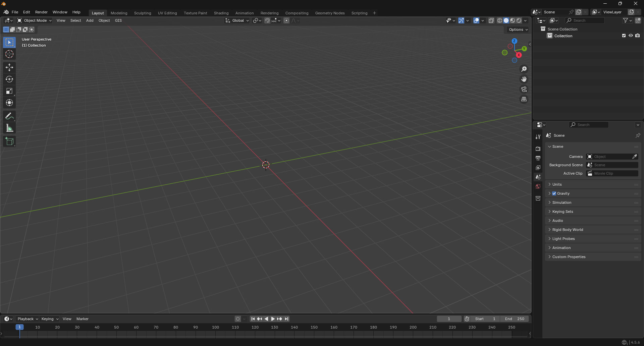Open the viewport Options dropdown
Screen dimensions: 644x346
click(518, 30)
